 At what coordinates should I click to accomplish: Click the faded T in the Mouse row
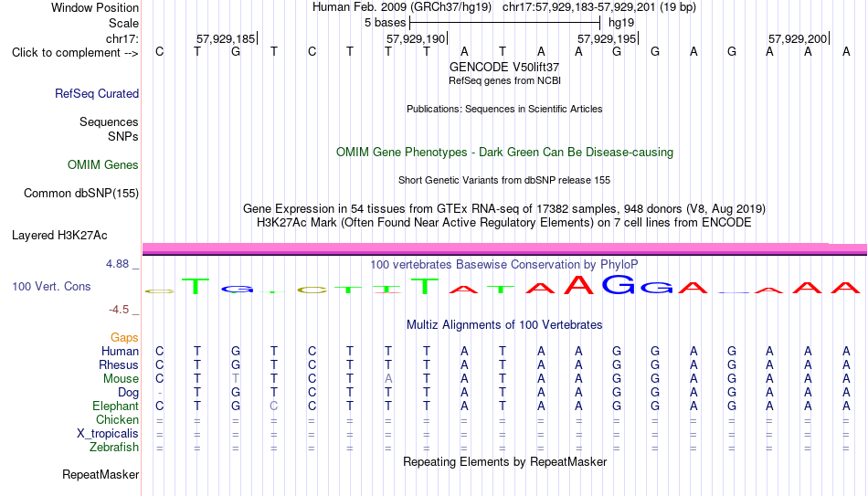(x=236, y=379)
